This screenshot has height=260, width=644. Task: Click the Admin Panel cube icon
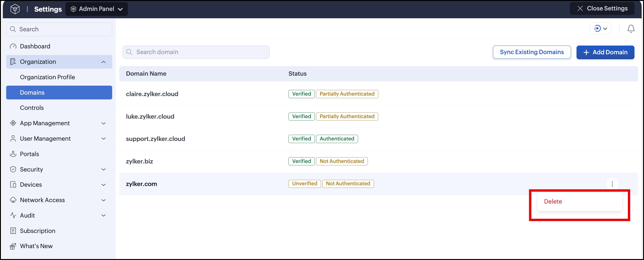(x=73, y=9)
